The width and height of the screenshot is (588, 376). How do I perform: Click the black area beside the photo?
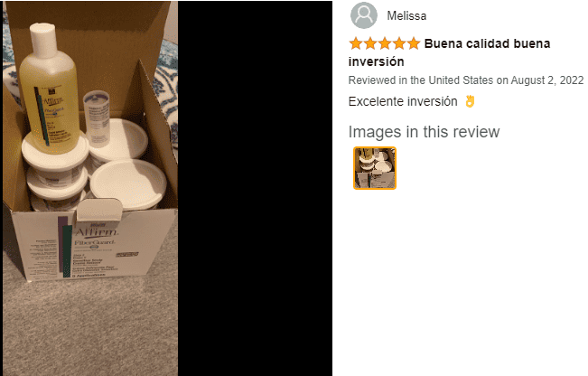click(255, 188)
